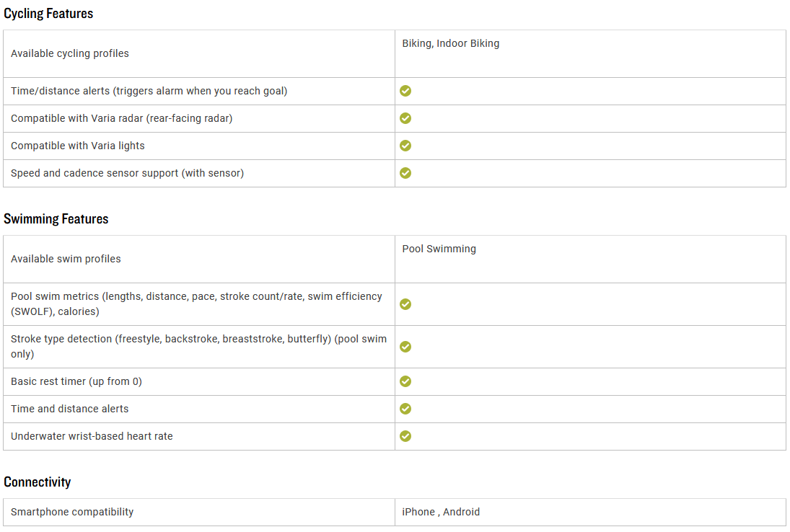790x532 pixels.
Task: Click the pool swim metrics checkmark
Action: click(405, 304)
